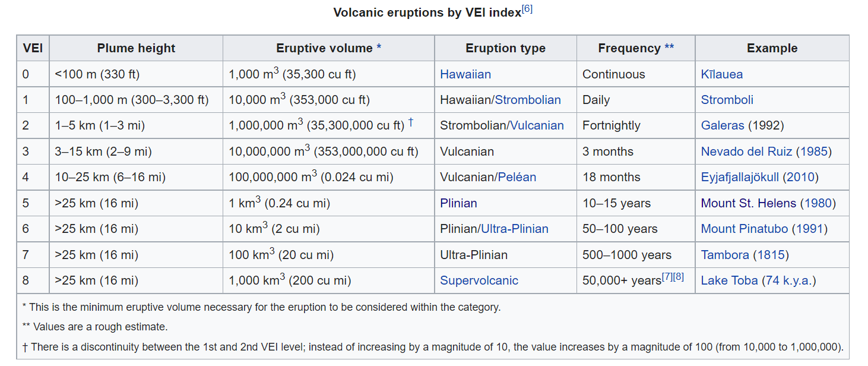Open the Tambora example link

(725, 255)
